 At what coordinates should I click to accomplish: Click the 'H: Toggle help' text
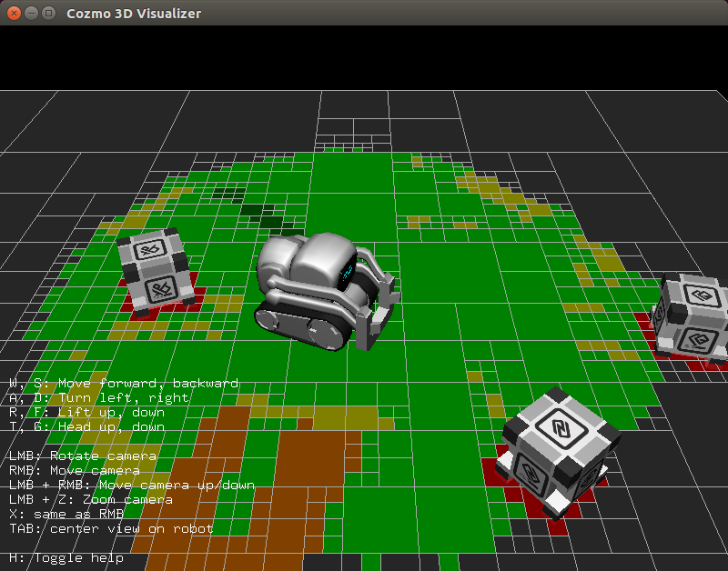(x=66, y=557)
